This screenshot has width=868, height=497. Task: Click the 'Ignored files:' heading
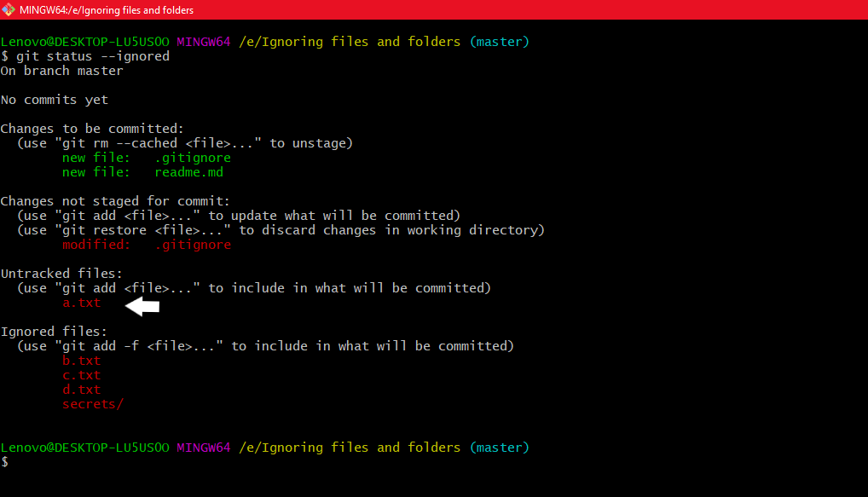tap(54, 332)
